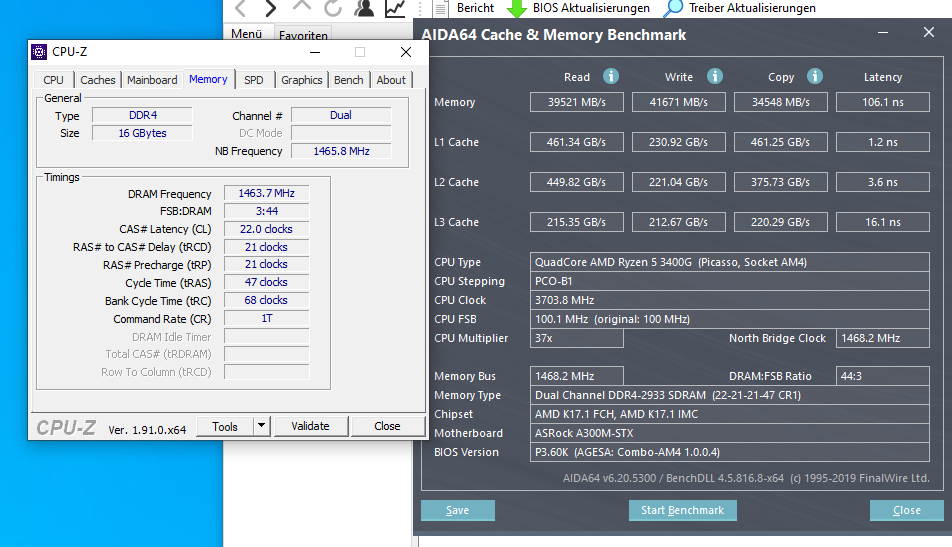
Task: Click the 16 GBytes Size field
Action: [x=143, y=133]
